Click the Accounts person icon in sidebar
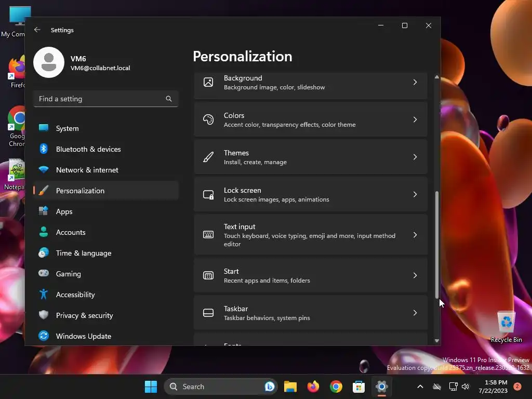This screenshot has width=532, height=399. 44,232
